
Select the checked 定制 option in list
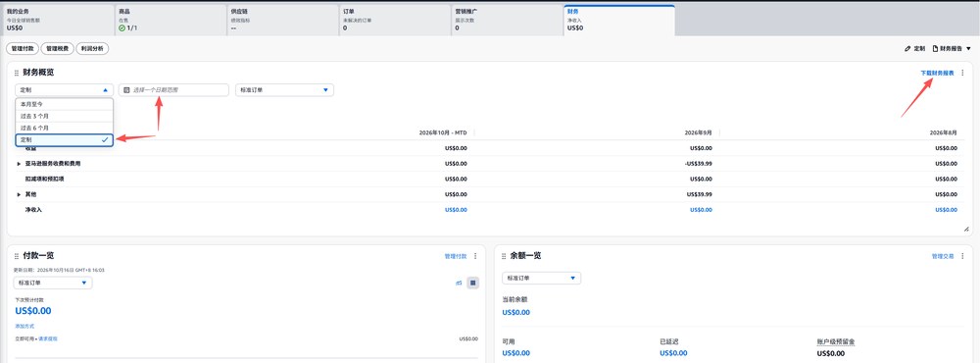click(65, 140)
